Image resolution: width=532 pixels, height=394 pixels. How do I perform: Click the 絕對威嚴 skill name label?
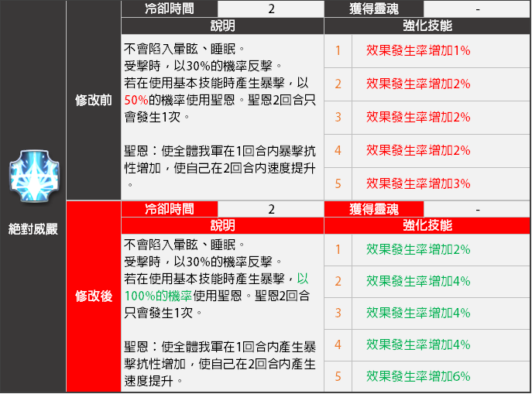(x=33, y=228)
